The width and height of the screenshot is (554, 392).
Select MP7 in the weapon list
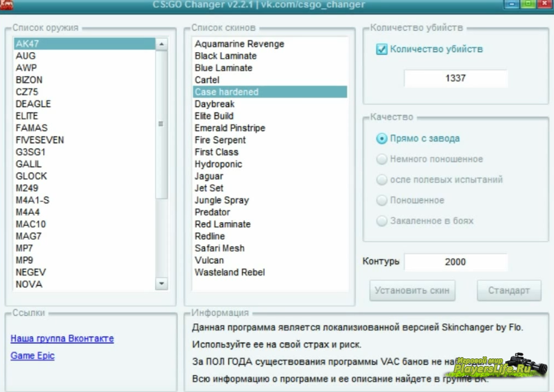click(x=84, y=248)
